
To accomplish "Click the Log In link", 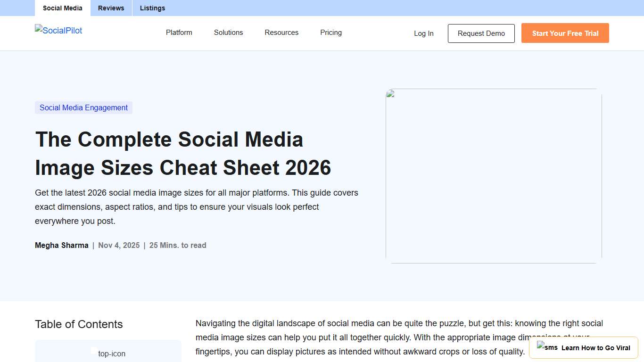I will coord(423,33).
